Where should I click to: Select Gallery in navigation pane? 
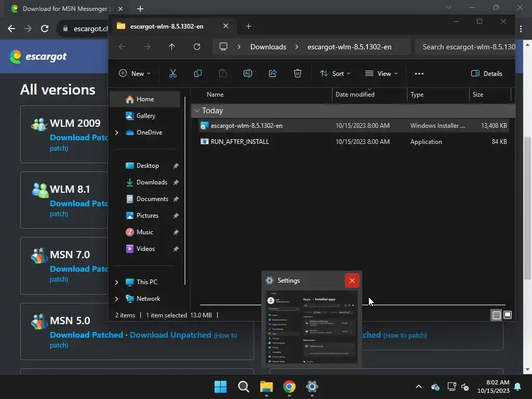pyautogui.click(x=145, y=116)
